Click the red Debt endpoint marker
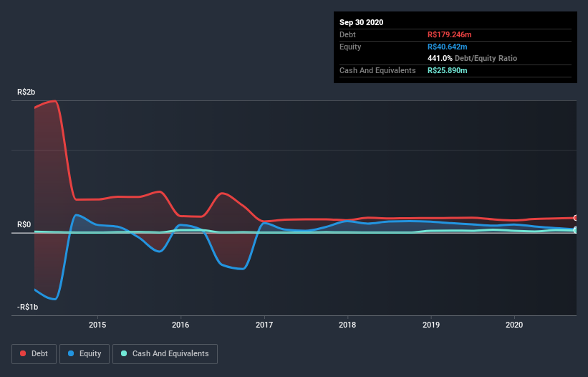Viewport: 588px width, 377px height. tap(576, 218)
